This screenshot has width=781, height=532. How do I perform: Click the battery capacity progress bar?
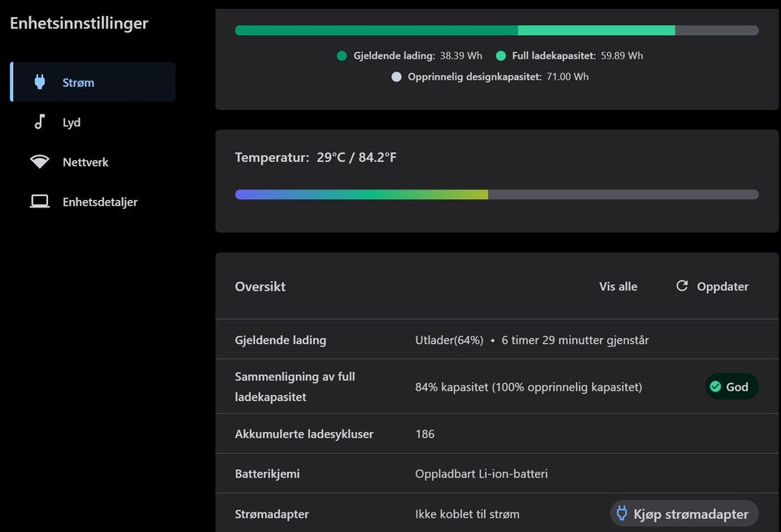[496, 30]
